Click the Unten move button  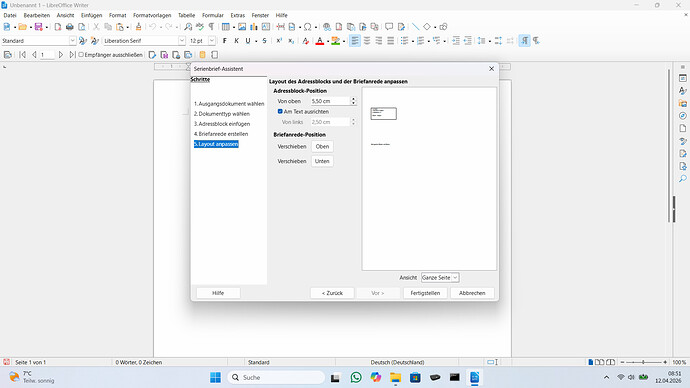click(x=322, y=161)
